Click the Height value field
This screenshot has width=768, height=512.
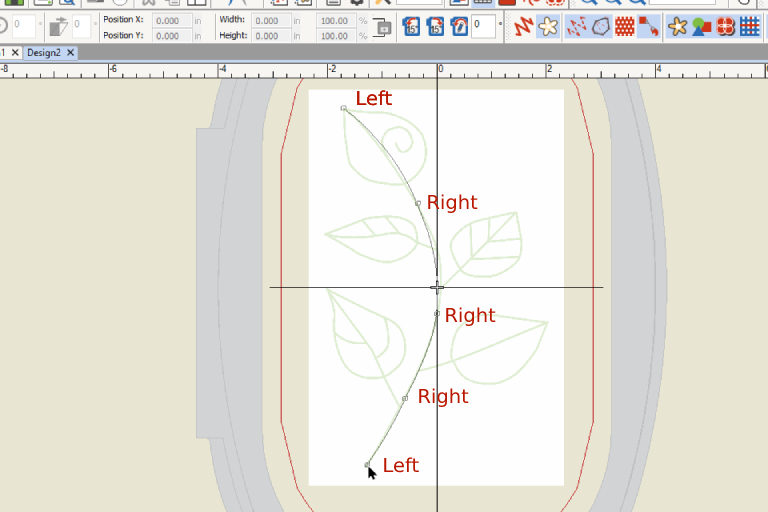pyautogui.click(x=270, y=36)
